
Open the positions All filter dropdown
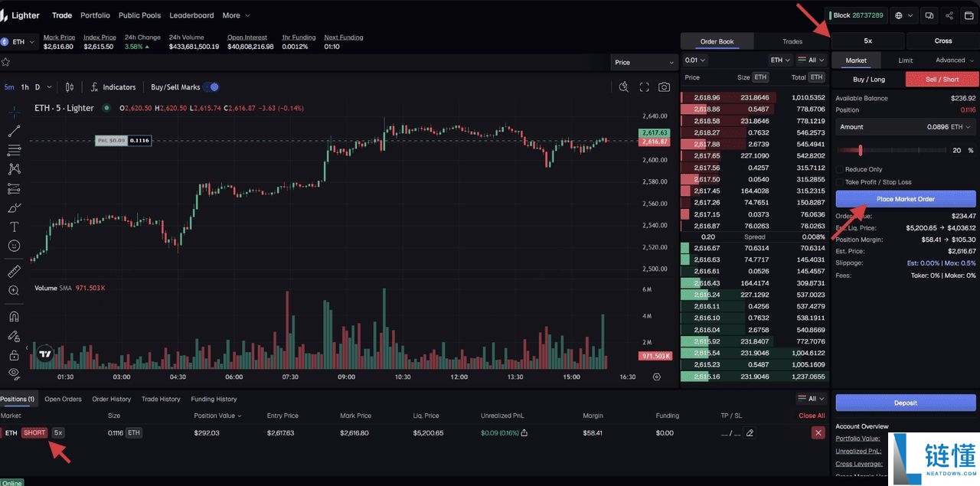(x=812, y=399)
